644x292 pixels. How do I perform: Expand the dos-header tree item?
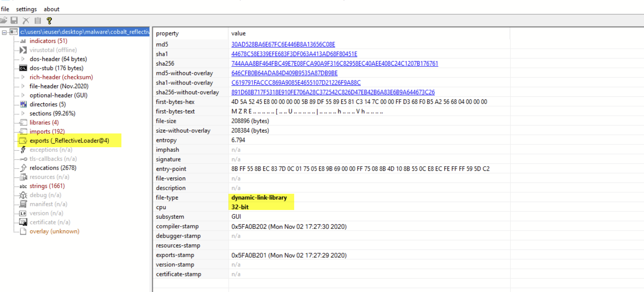coord(24,59)
